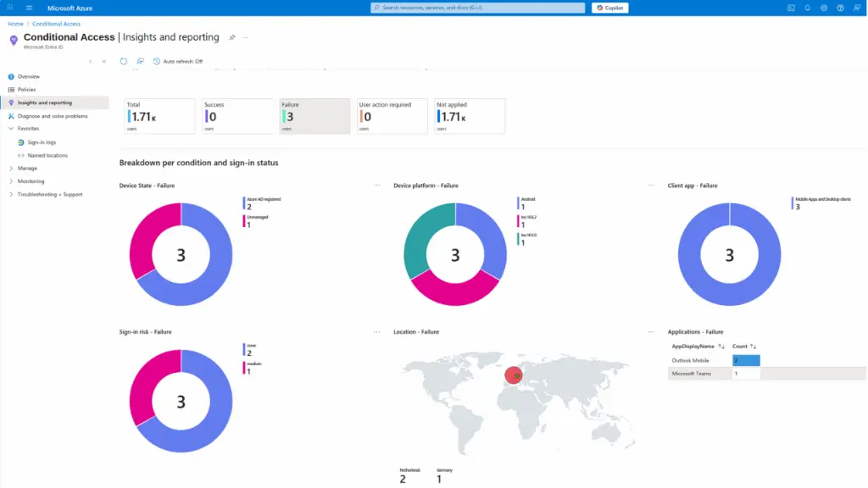Open Diagnose and solve problems
Viewport: 868px width, 488px height.
51,115
